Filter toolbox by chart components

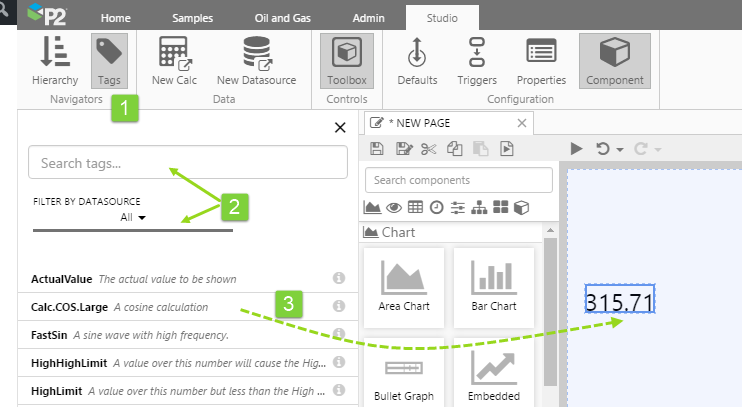coord(372,207)
